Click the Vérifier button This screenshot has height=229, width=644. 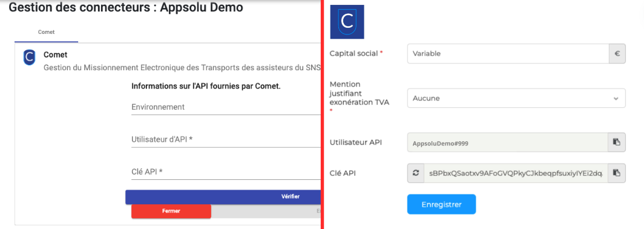pyautogui.click(x=223, y=196)
